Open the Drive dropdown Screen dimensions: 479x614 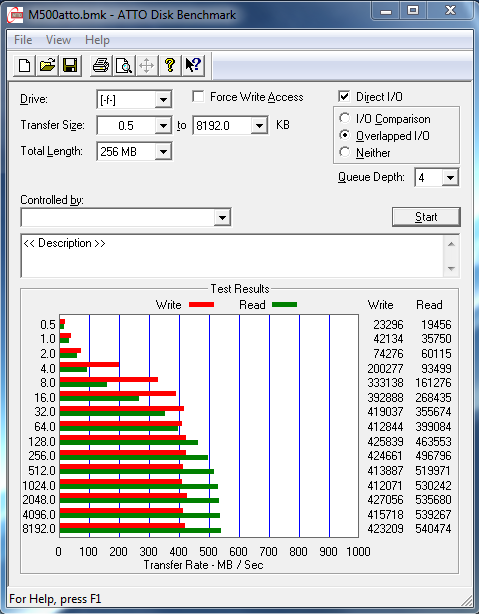163,100
